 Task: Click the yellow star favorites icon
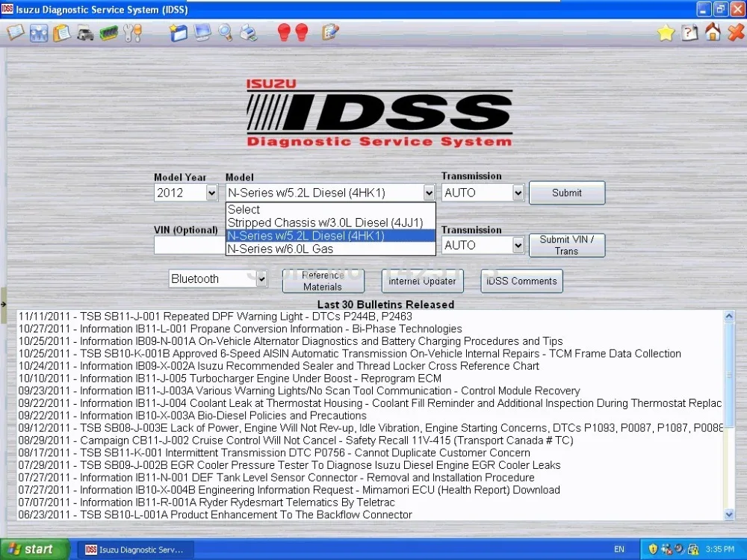coord(666,33)
